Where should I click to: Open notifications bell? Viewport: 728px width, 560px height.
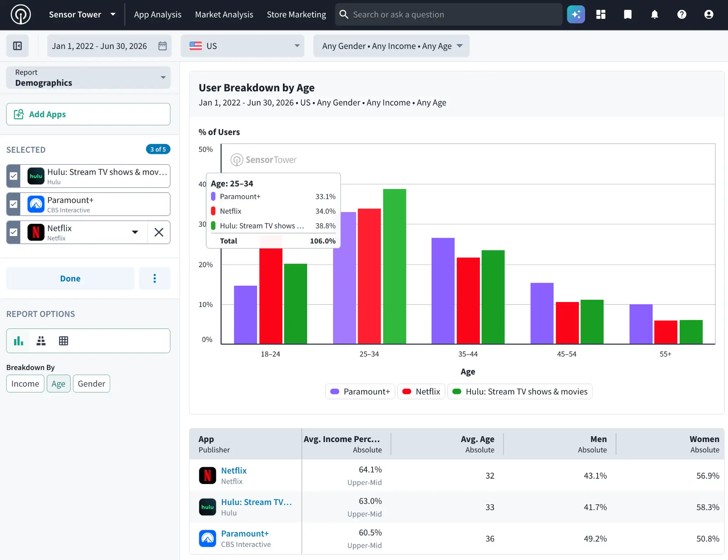[x=655, y=15]
